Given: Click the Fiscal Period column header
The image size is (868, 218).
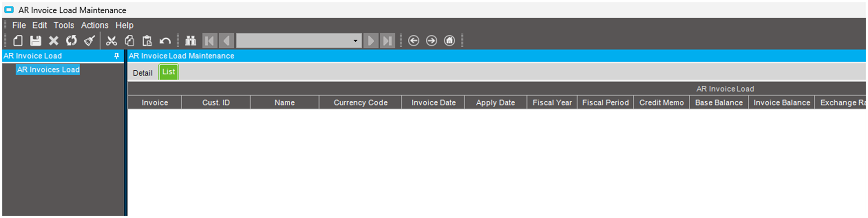Looking at the screenshot, I should (x=606, y=102).
